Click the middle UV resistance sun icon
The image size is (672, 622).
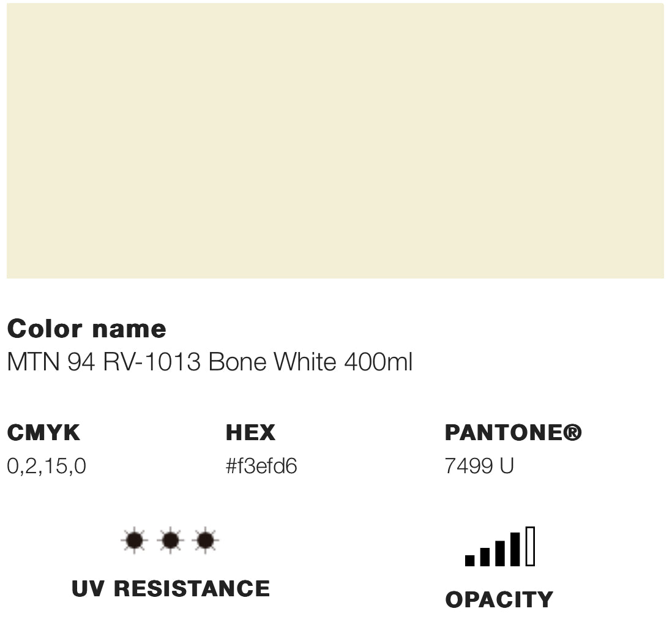(x=170, y=541)
